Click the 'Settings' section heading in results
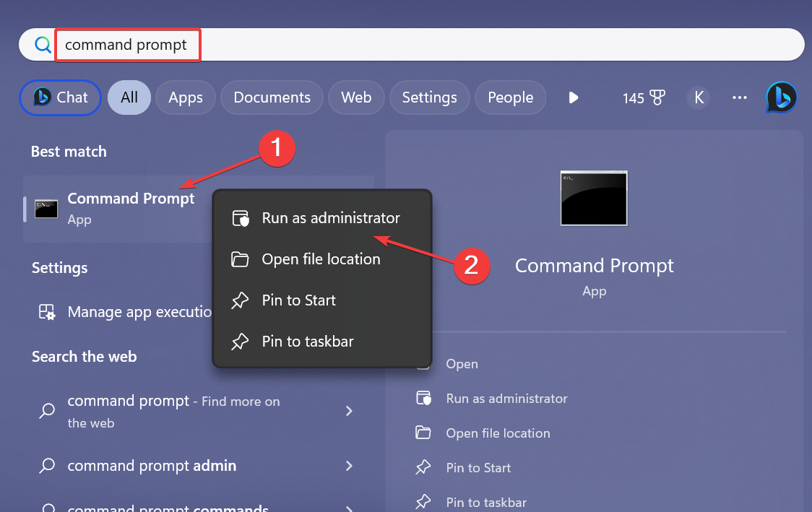The width and height of the screenshot is (812, 512). 59,268
